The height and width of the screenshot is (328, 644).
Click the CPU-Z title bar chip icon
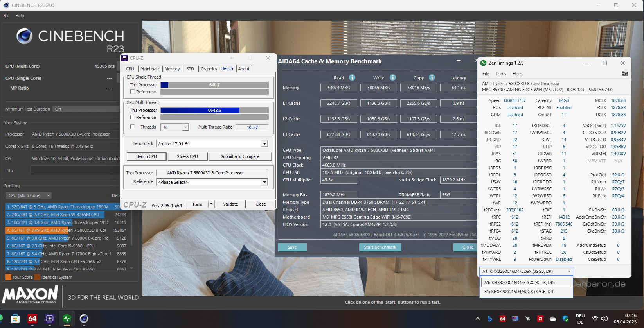pyautogui.click(x=124, y=58)
